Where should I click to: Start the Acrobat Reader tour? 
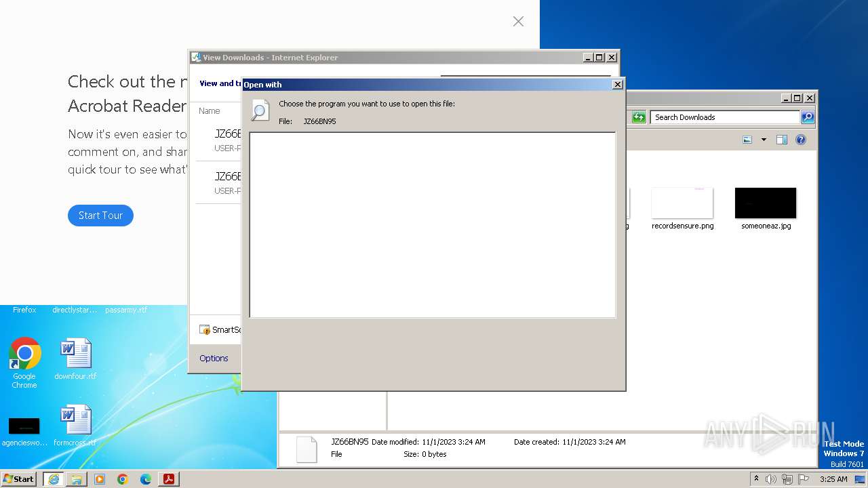tap(100, 216)
